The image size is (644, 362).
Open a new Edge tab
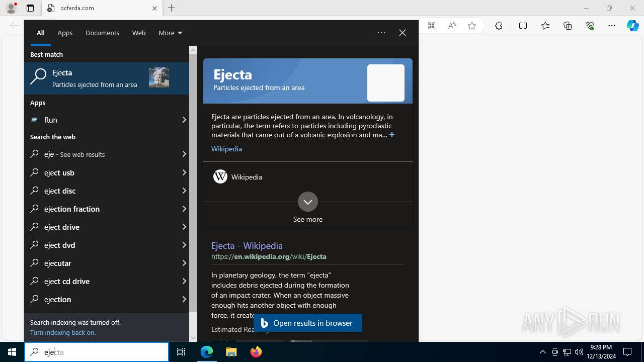coord(172,8)
